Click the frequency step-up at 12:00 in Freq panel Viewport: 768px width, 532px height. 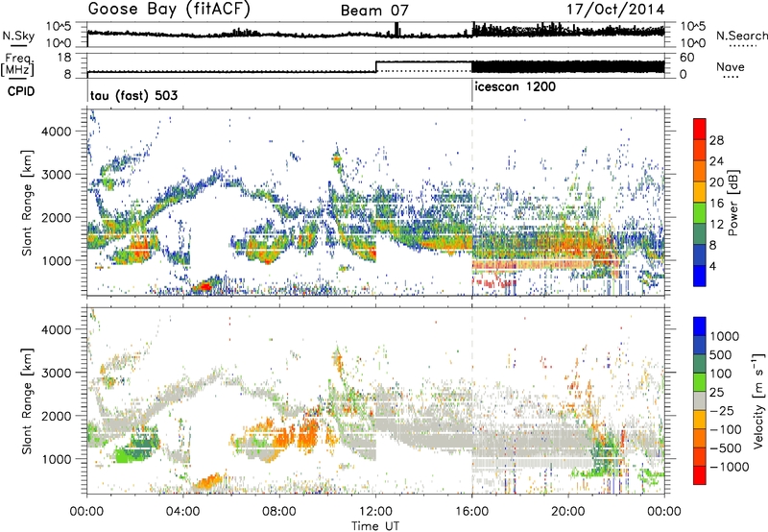pyautogui.click(x=376, y=66)
